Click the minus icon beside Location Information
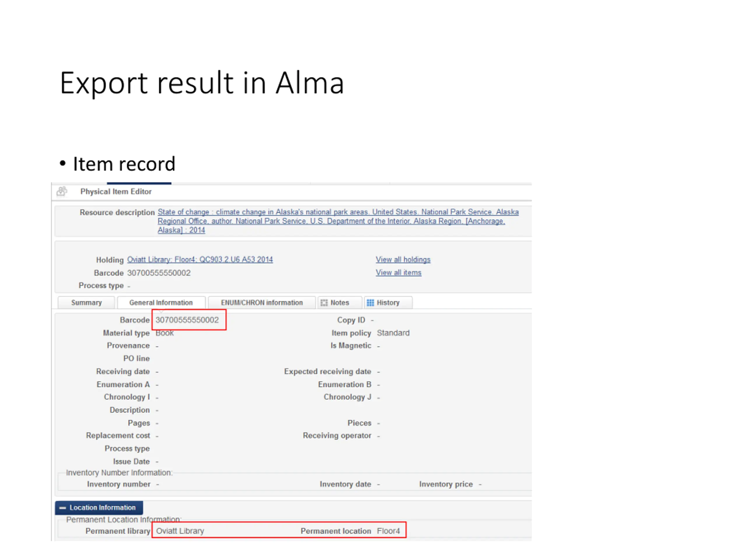 (x=62, y=508)
